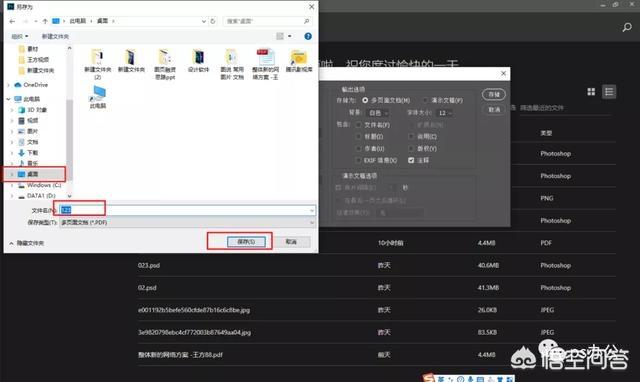Image resolution: width=640 pixels, height=382 pixels.
Task: Click 取消 in the Save As dialog
Action: tap(291, 242)
